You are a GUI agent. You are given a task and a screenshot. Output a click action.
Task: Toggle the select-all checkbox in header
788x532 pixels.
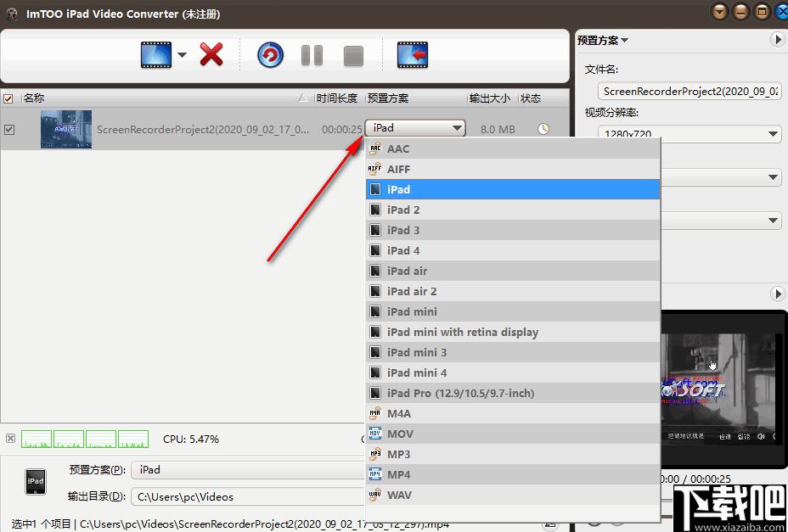[8, 98]
